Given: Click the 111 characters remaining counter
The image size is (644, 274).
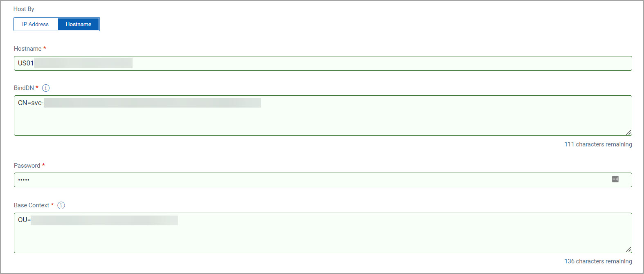Looking at the screenshot, I should point(598,144).
